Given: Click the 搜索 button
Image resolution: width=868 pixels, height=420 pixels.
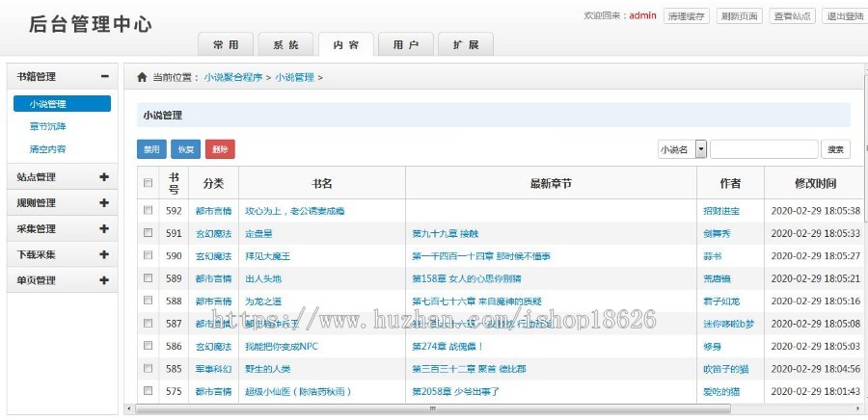Looking at the screenshot, I should pyautogui.click(x=835, y=149).
